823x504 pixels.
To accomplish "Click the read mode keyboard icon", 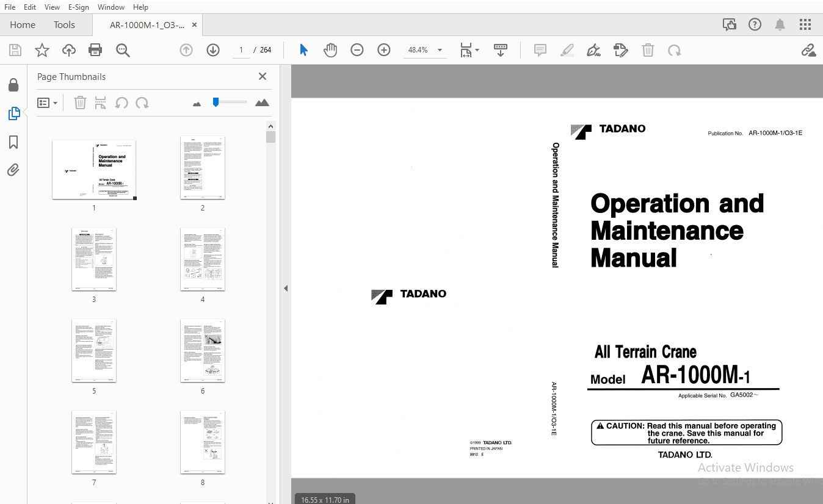I will pyautogui.click(x=501, y=50).
